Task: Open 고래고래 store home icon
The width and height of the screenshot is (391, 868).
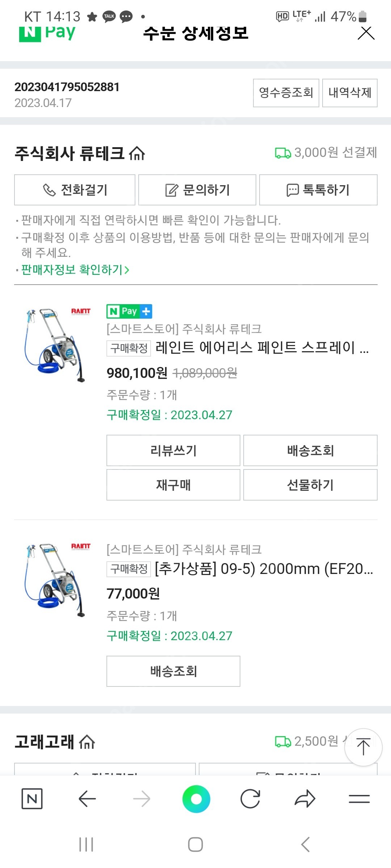Action: click(87, 743)
